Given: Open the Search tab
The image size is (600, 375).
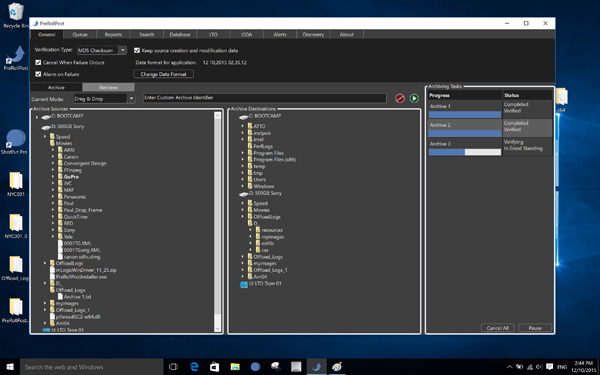Looking at the screenshot, I should 147,34.
